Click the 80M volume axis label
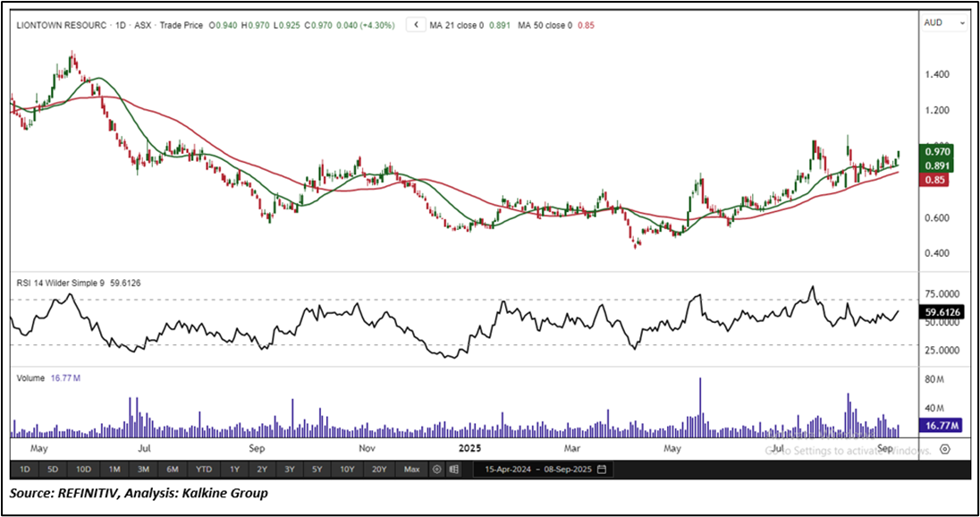980x517 pixels. click(x=934, y=379)
